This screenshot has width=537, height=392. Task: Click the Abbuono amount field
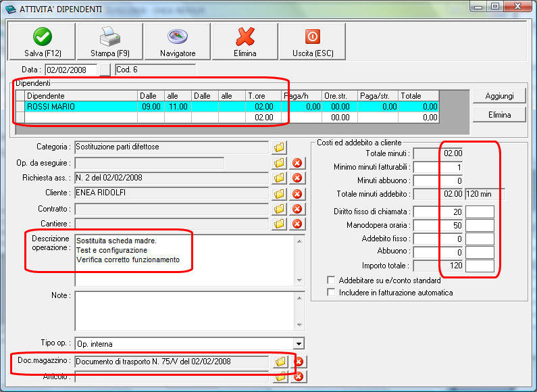click(438, 252)
